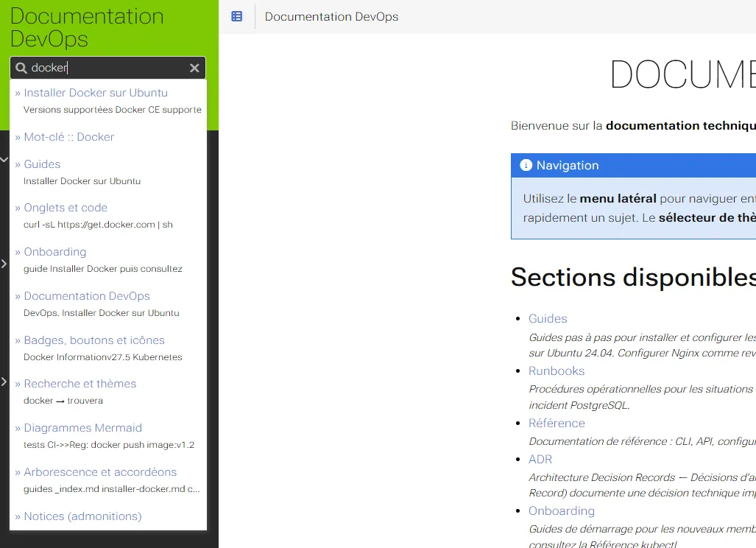Click the table-of-contents icon in the header

pyautogui.click(x=235, y=16)
